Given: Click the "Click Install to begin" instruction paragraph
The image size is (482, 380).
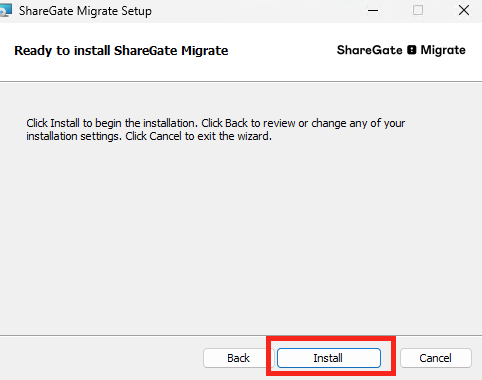Looking at the screenshot, I should (216, 130).
